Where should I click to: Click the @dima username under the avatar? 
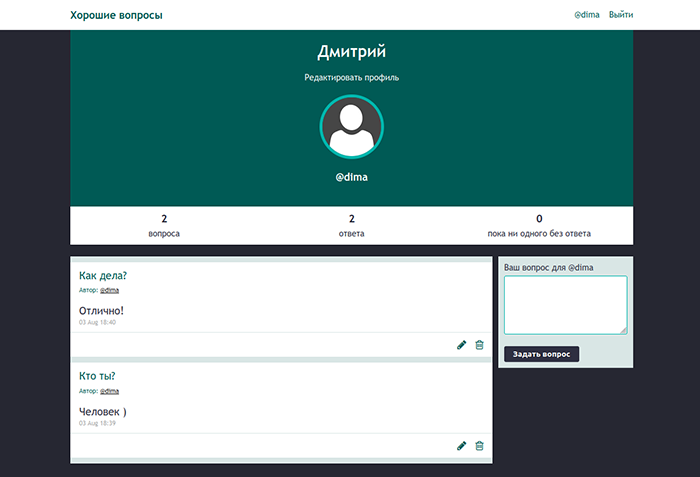point(352,177)
